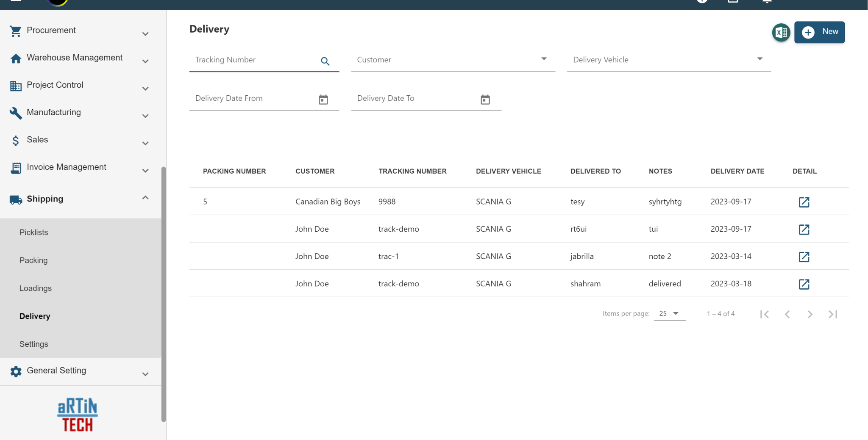Click the Tracking Number search magnifier icon
The image size is (868, 440).
coord(325,61)
